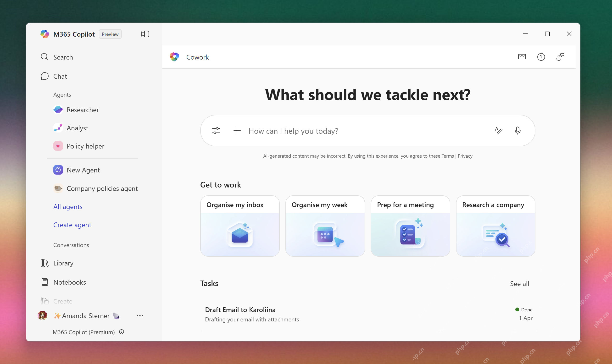612x364 pixels.
Task: Open the Policy helper agent
Action: [x=79, y=146]
